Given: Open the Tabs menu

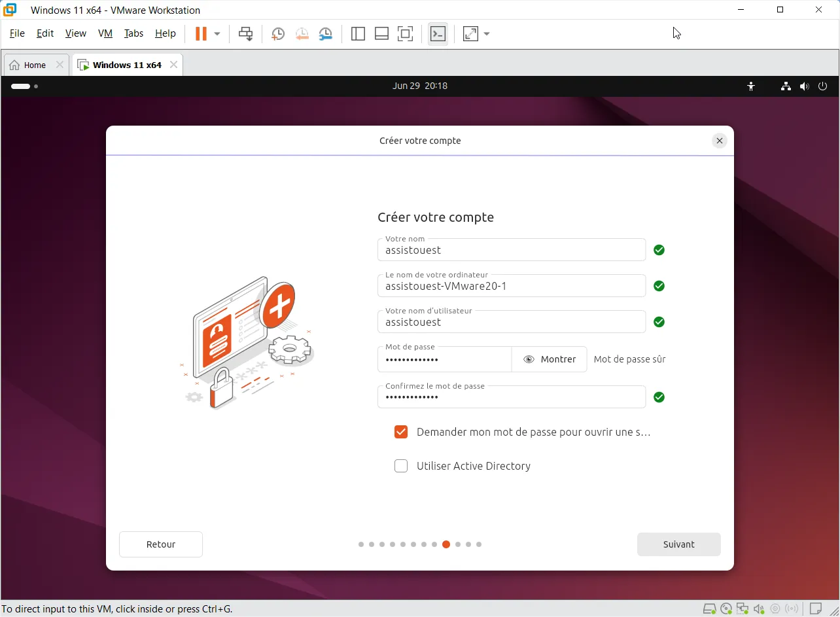Looking at the screenshot, I should [133, 33].
